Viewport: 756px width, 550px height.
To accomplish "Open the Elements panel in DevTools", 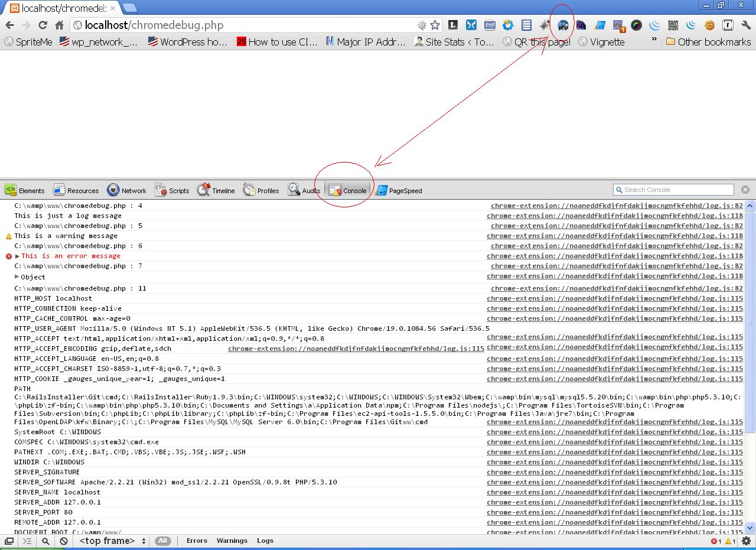I will click(x=25, y=190).
